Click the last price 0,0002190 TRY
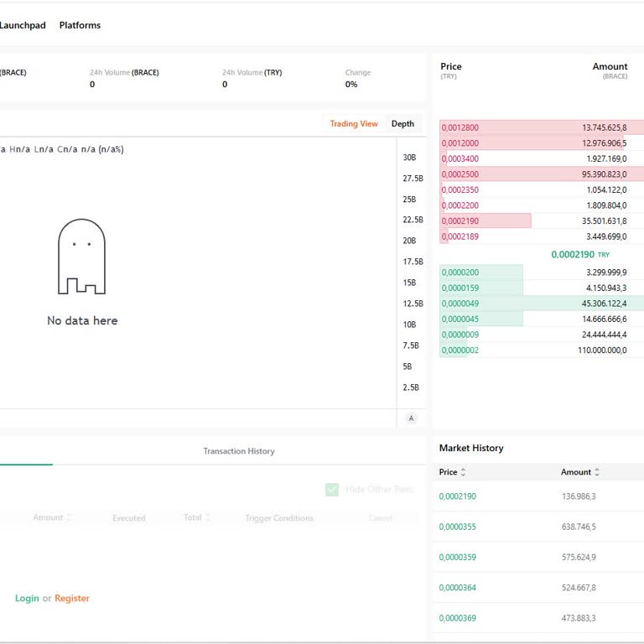Image resolution: width=644 pixels, height=644 pixels. pyautogui.click(x=579, y=254)
